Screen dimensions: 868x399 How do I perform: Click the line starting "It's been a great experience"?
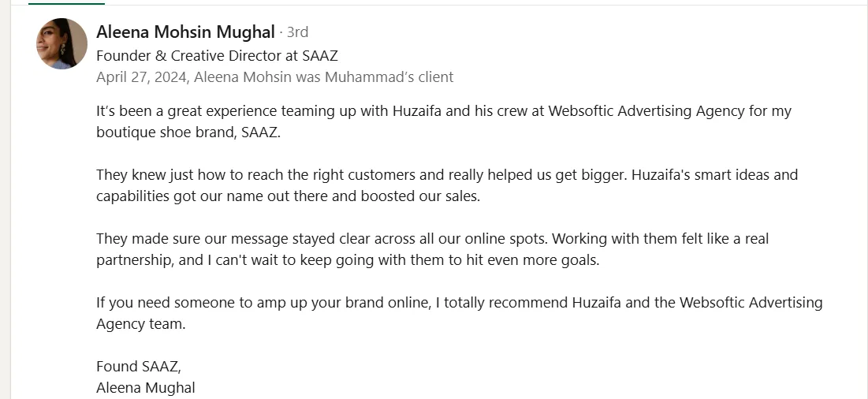click(x=444, y=111)
